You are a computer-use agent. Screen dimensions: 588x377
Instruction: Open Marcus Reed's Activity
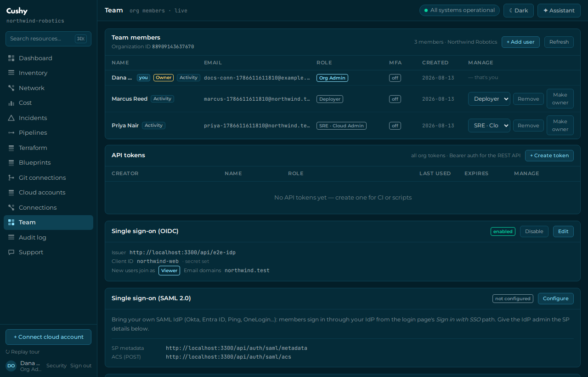click(162, 99)
